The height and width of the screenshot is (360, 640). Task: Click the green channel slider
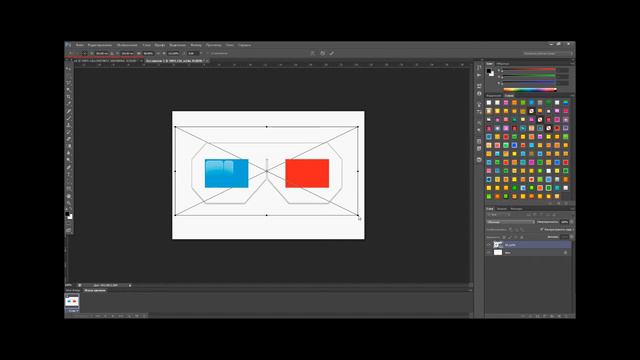point(530,76)
